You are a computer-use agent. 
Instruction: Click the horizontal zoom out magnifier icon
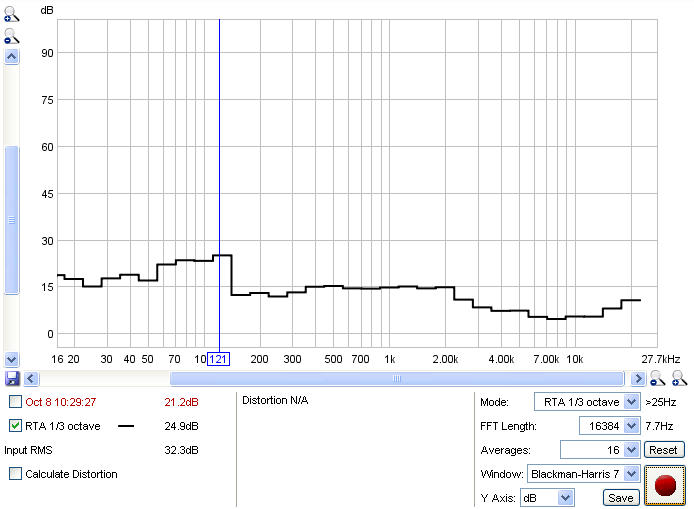tap(657, 378)
